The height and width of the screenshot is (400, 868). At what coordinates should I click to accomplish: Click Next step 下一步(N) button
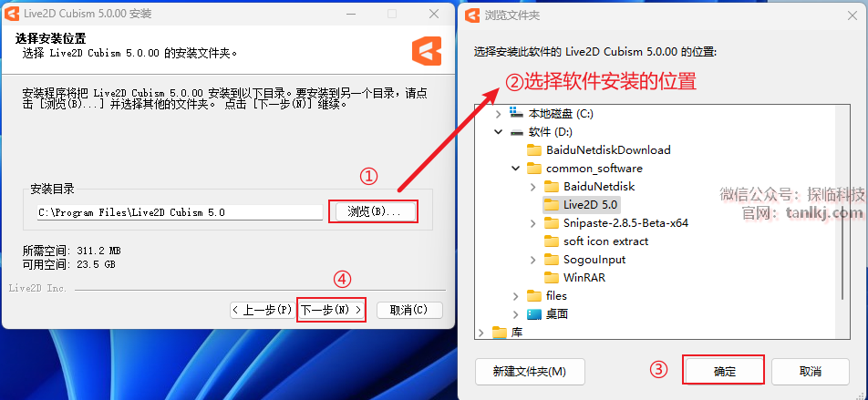pyautogui.click(x=331, y=310)
